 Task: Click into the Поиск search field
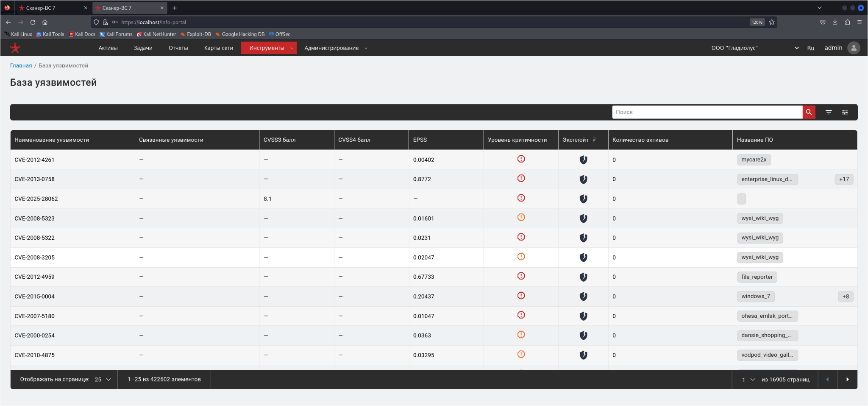tap(707, 112)
